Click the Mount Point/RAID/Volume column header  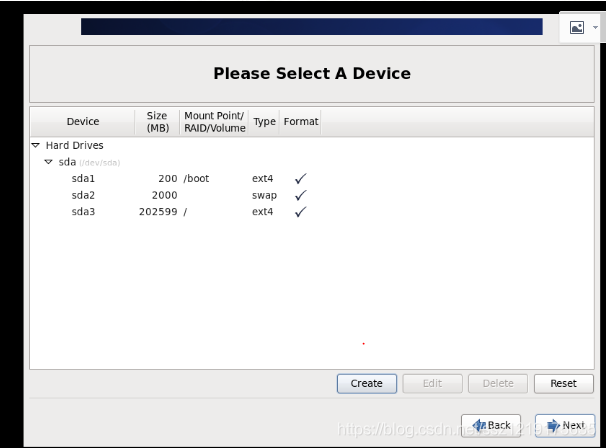[214, 121]
